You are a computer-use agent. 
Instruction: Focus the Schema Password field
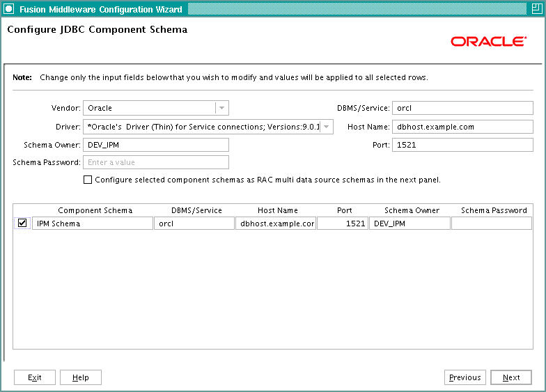pos(156,162)
